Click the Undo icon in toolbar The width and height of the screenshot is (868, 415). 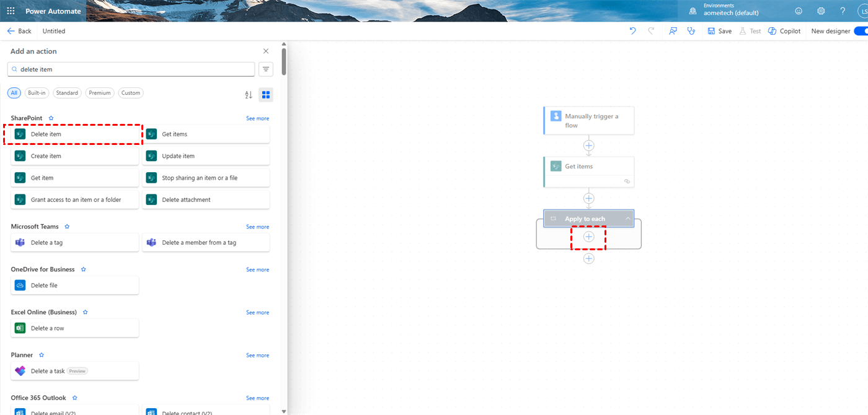(632, 31)
